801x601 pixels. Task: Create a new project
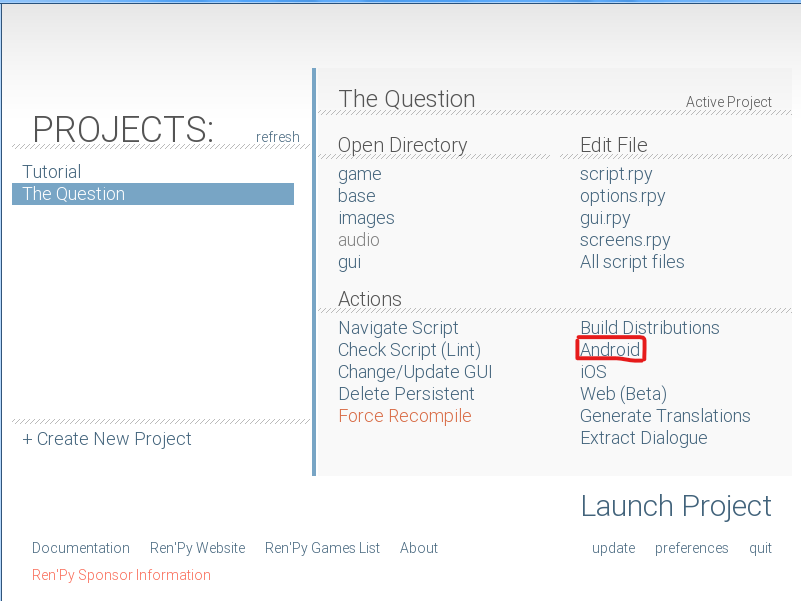(107, 439)
